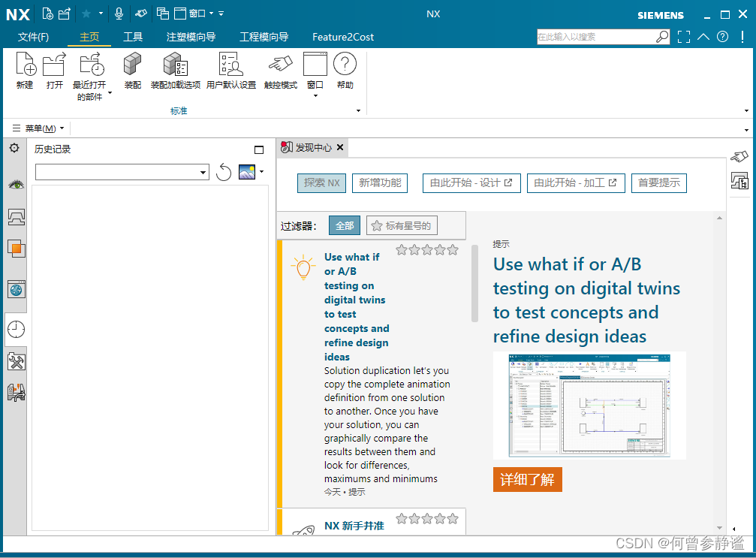Click the title bar touch mode hand icon

[x=141, y=14]
